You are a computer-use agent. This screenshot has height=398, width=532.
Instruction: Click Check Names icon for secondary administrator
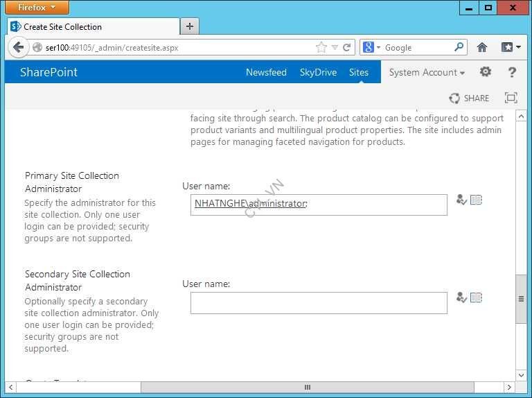[461, 297]
